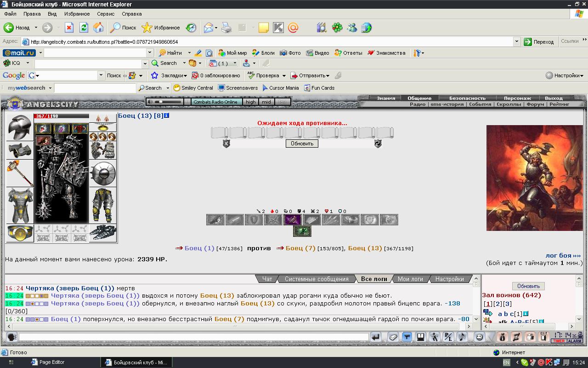Click Обновить button above Зал воинов

(x=528, y=286)
